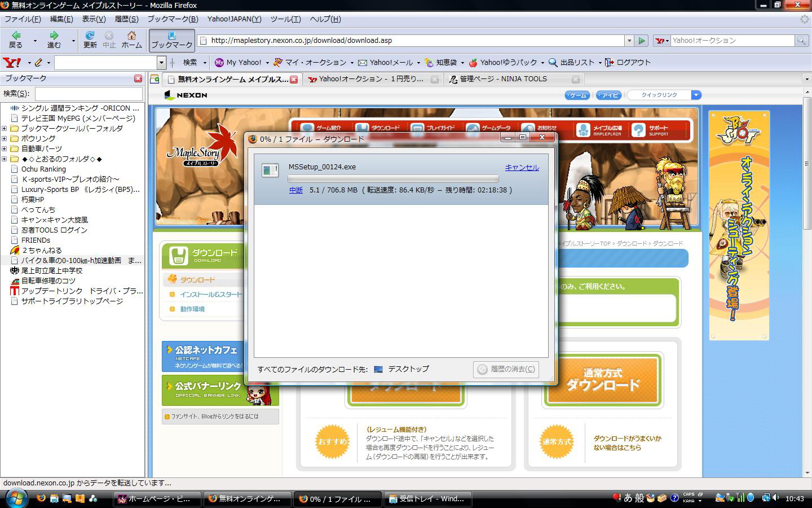The height and width of the screenshot is (508, 812).
Task: Open the Back button history dropdown arrow
Action: coord(35,41)
